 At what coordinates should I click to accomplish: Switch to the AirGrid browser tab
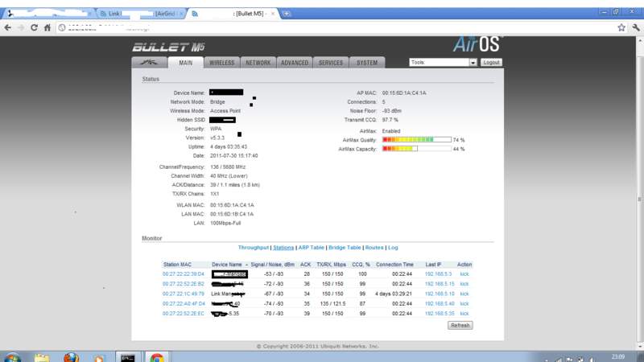(140, 14)
